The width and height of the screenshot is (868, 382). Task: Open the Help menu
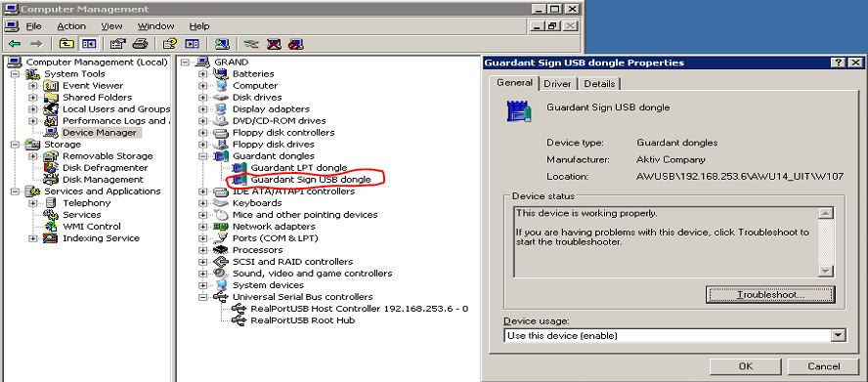click(x=199, y=26)
